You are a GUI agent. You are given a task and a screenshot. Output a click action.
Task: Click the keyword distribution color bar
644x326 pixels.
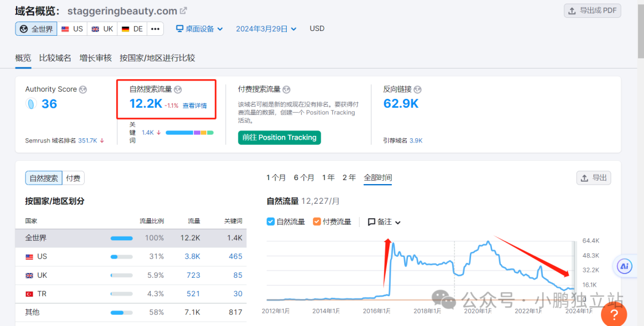(190, 133)
